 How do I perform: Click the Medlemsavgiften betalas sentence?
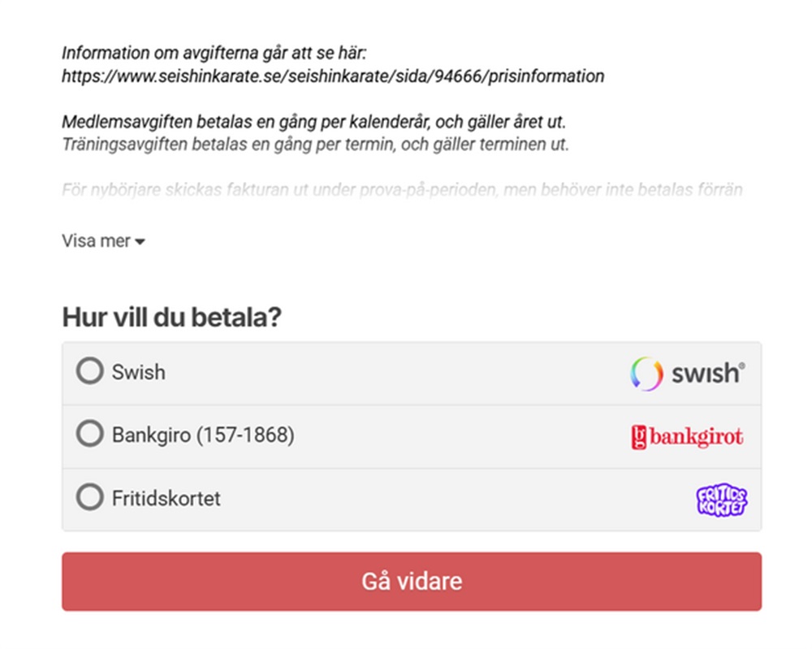click(313, 123)
